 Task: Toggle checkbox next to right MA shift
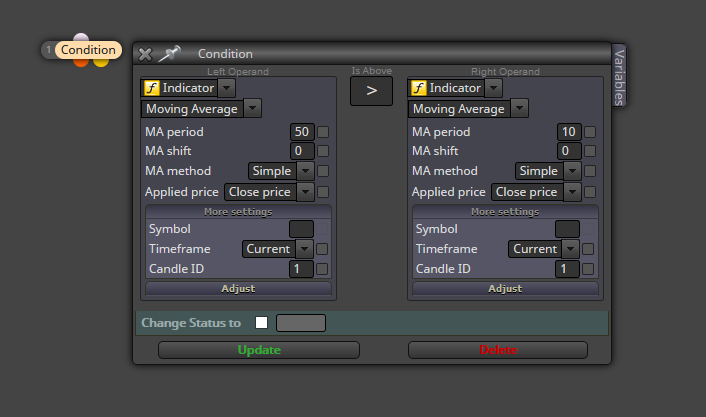[590, 151]
